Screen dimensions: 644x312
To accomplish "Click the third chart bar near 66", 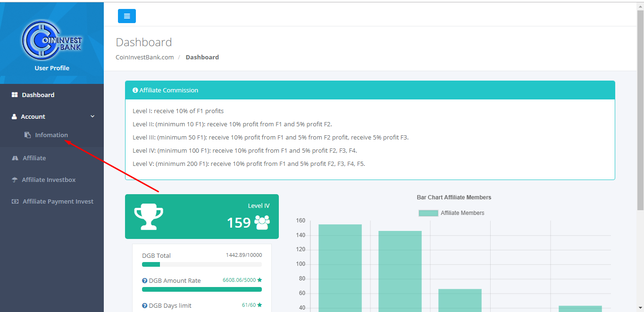I will (460, 300).
